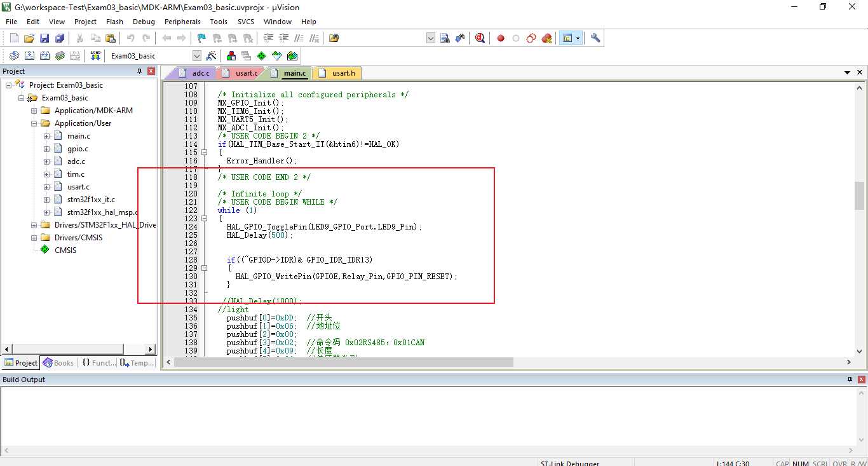This screenshot has width=868, height=466.
Task: Open Configuration wrench icon
Action: [595, 38]
